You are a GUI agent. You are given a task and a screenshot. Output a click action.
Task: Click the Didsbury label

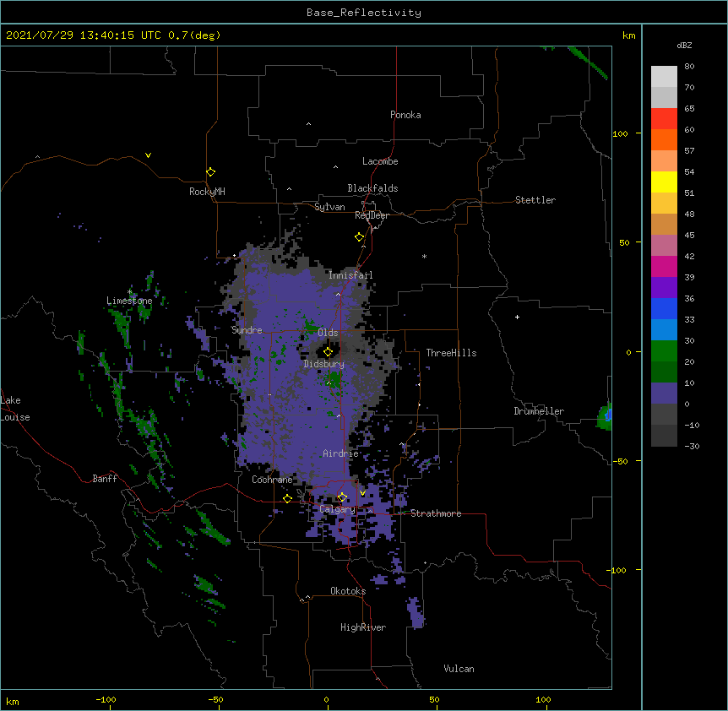[x=324, y=364]
